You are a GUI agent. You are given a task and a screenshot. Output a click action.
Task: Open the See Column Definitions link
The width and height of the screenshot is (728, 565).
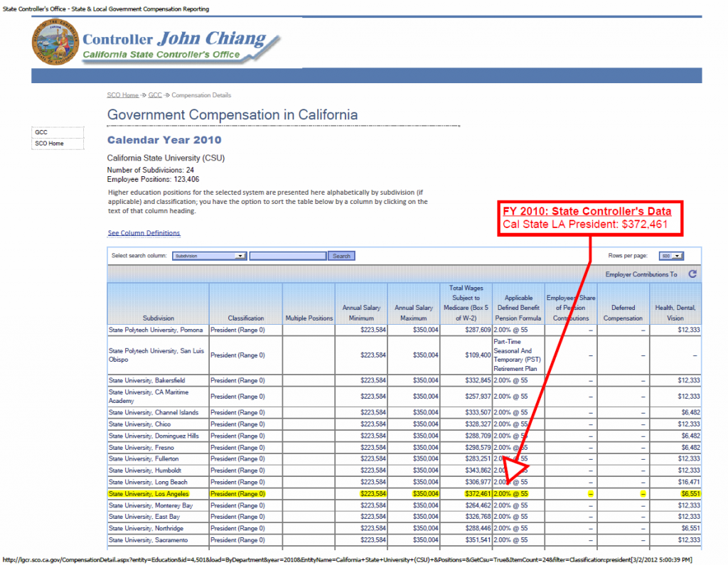pos(144,233)
